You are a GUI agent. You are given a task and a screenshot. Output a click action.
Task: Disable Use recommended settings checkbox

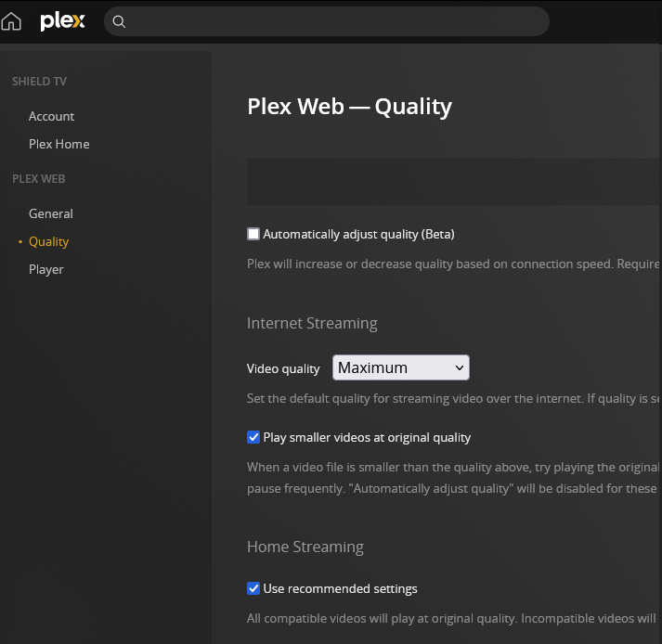click(x=253, y=588)
